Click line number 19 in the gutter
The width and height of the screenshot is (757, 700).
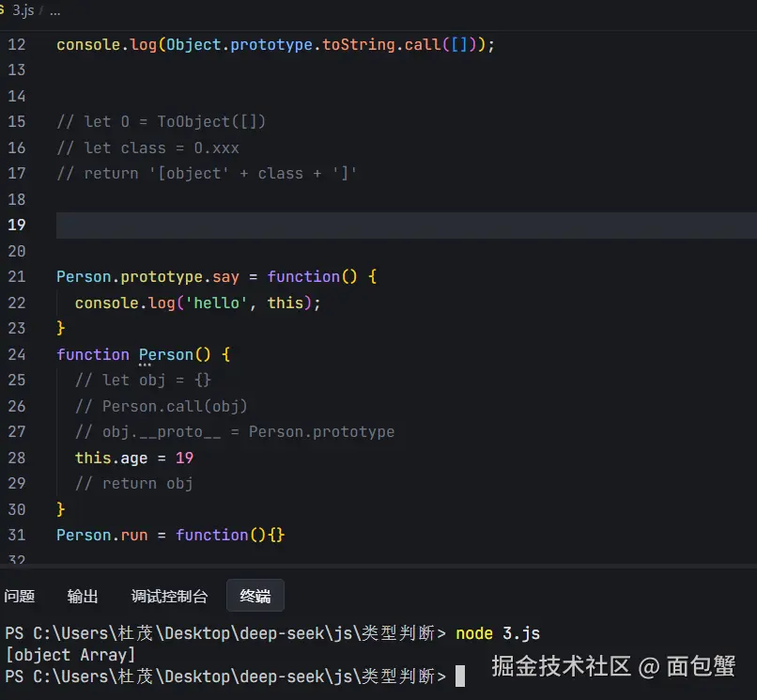point(17,225)
